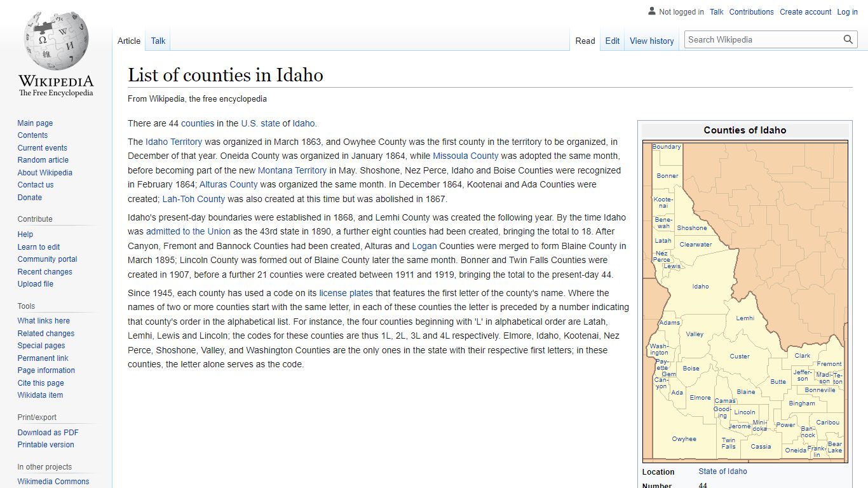The height and width of the screenshot is (488, 868).
Task: Open the Logan Counties link
Action: 424,246
